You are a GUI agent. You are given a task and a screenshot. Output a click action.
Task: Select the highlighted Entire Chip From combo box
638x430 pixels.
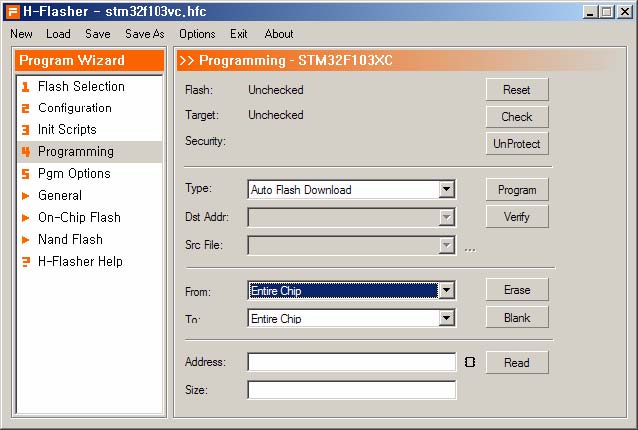pos(351,290)
